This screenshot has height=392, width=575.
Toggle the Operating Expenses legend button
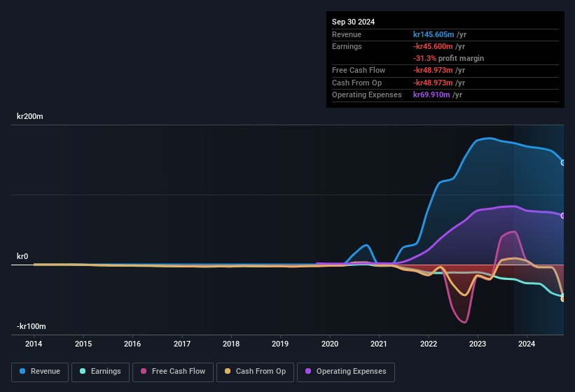pos(345,372)
